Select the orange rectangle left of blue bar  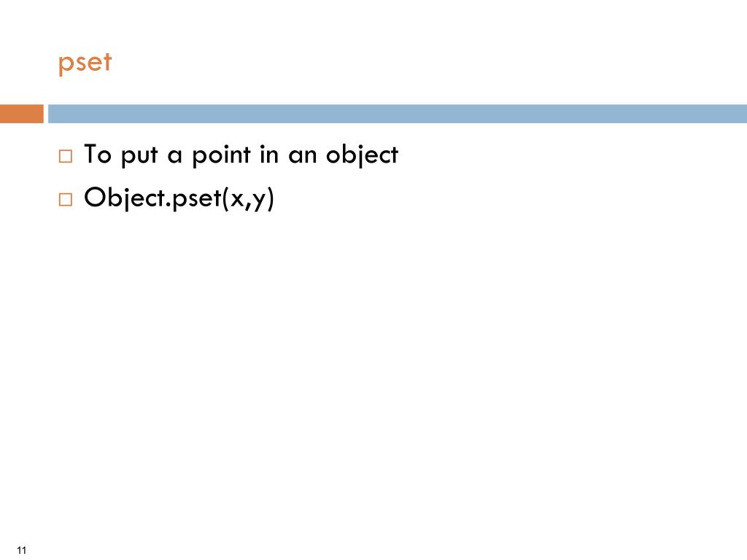[21, 114]
